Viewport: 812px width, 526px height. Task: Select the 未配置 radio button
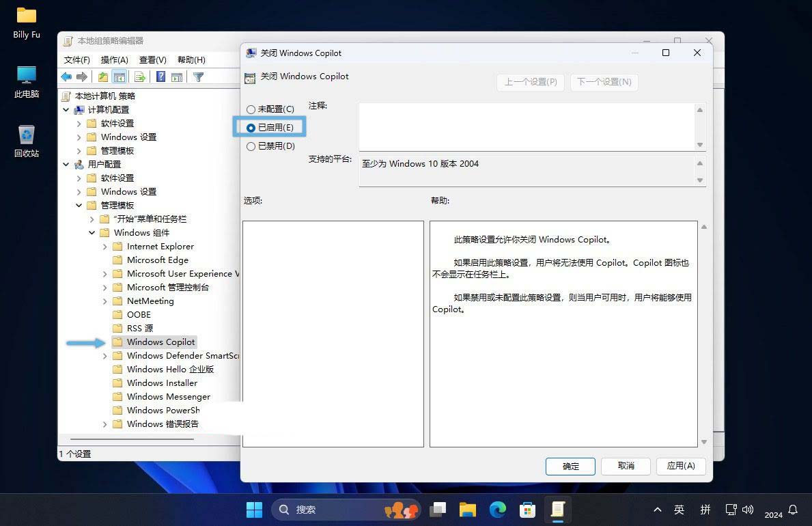pyautogui.click(x=251, y=109)
